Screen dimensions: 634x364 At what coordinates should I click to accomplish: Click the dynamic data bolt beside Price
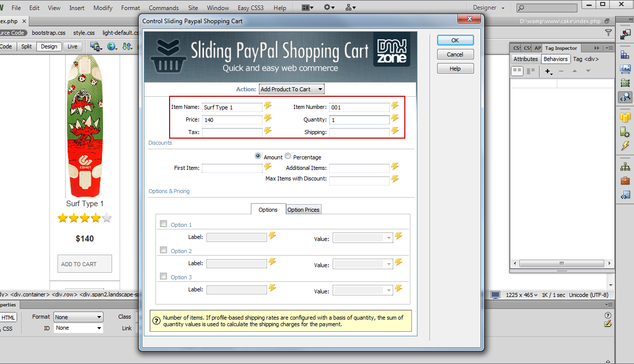(x=268, y=118)
